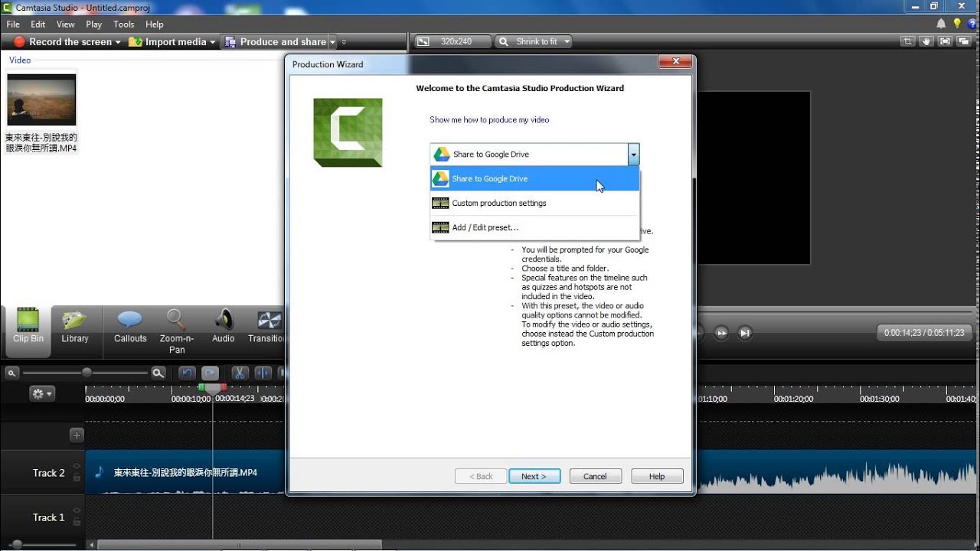This screenshot has width=980, height=551.
Task: Open the notifications bell
Action: click(x=942, y=24)
